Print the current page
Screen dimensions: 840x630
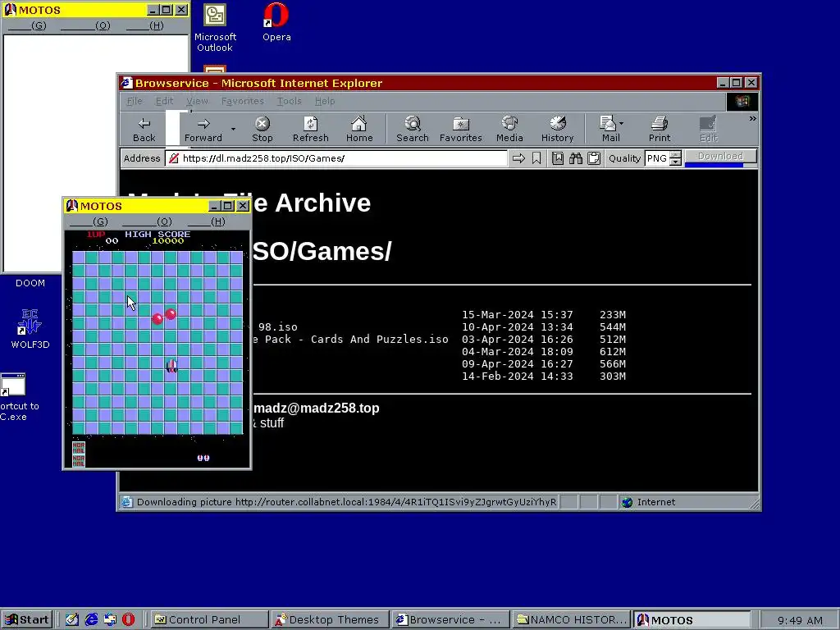(x=660, y=129)
